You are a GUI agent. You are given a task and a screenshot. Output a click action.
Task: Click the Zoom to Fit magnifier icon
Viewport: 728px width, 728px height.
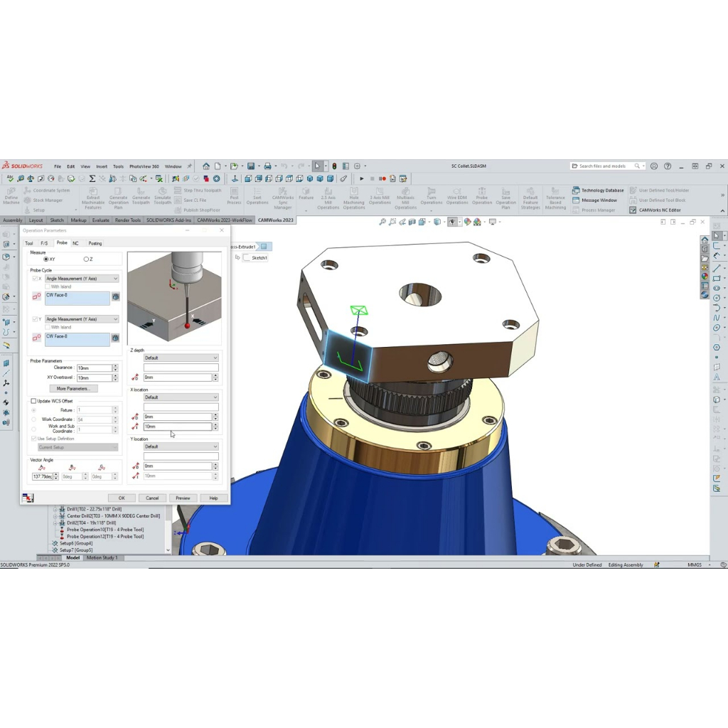(382, 222)
